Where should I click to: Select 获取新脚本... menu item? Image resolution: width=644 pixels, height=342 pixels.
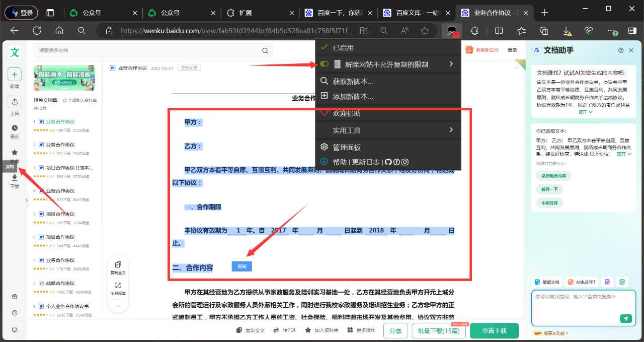[388, 81]
